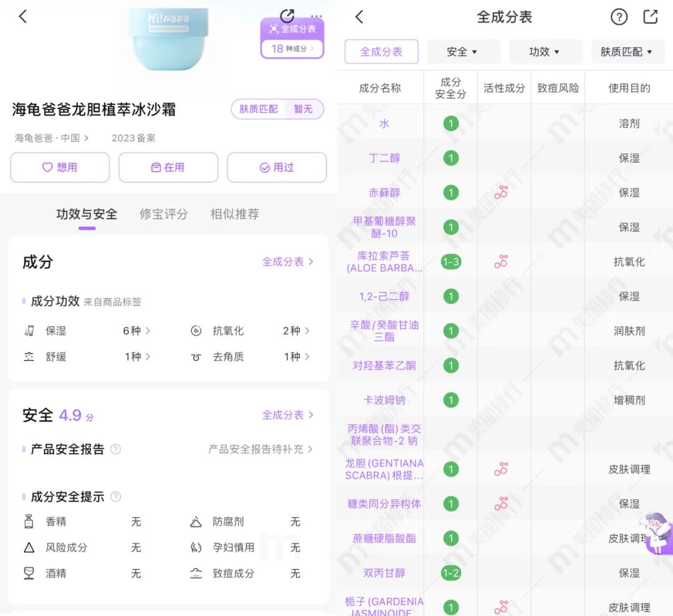Image resolution: width=673 pixels, height=616 pixels.
Task: Tap safety score badge 1-2 for 双丙甘醇
Action: point(451,572)
